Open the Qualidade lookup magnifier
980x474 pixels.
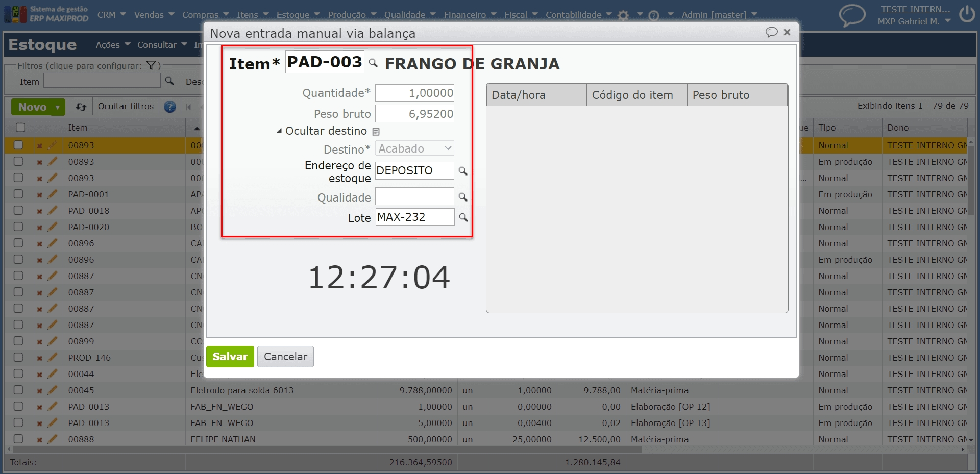463,197
